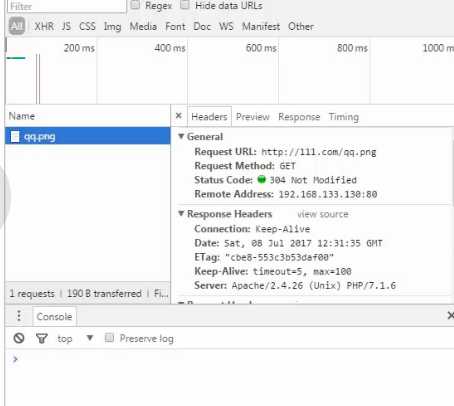The height and width of the screenshot is (406, 454).
Task: Close the Console drawer
Action: (x=450, y=315)
